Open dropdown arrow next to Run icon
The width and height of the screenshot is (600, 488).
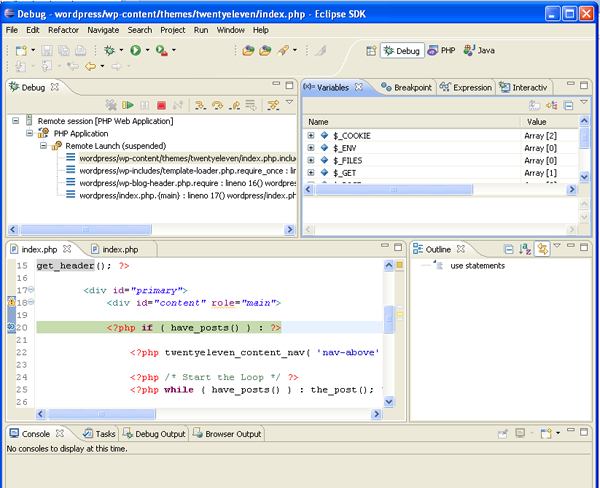point(147,50)
